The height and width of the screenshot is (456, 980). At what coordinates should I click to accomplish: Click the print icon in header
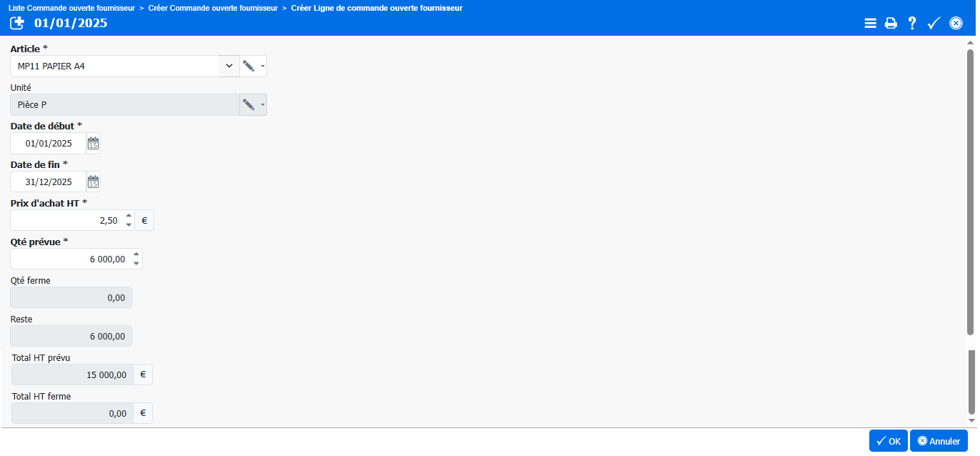point(891,23)
